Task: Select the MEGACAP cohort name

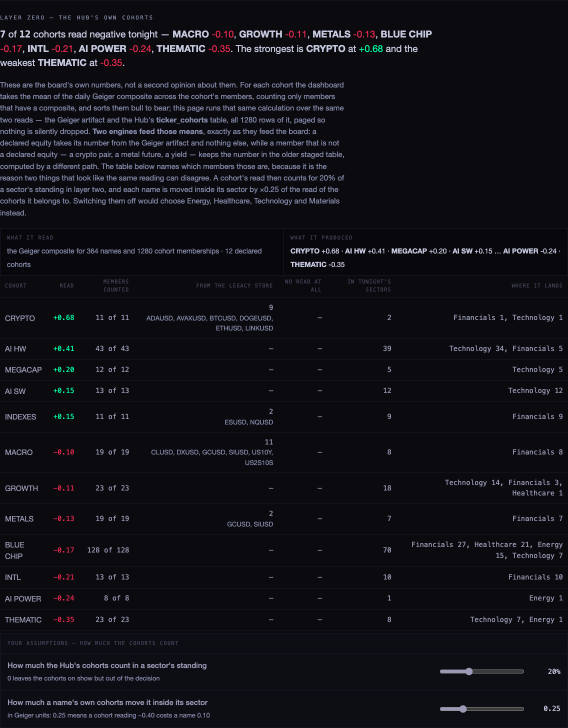Action: 23,369
